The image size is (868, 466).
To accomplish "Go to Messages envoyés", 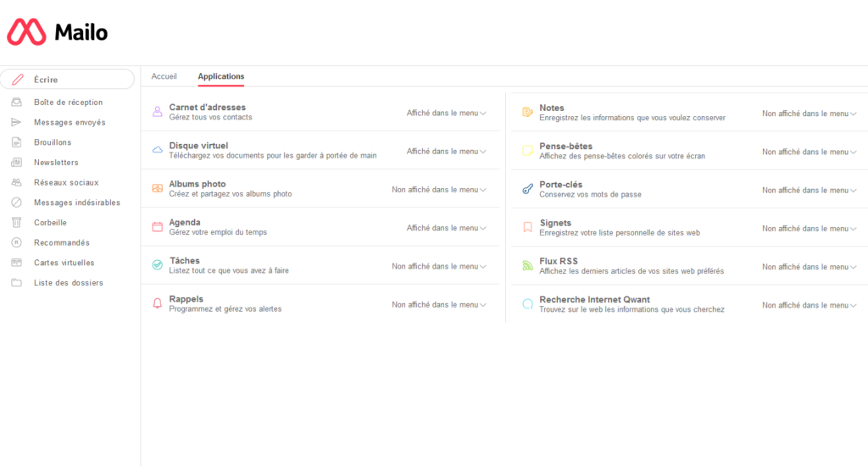I will coord(70,122).
